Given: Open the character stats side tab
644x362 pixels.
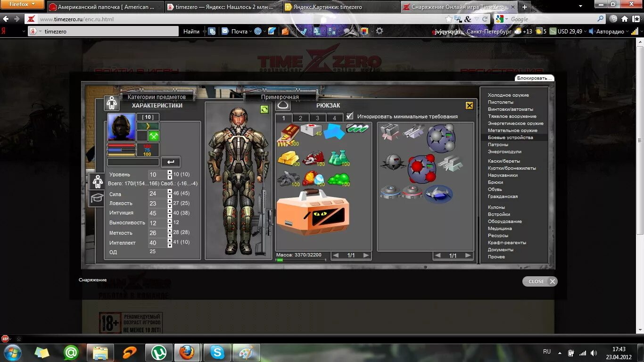Looking at the screenshot, I should pos(97,181).
